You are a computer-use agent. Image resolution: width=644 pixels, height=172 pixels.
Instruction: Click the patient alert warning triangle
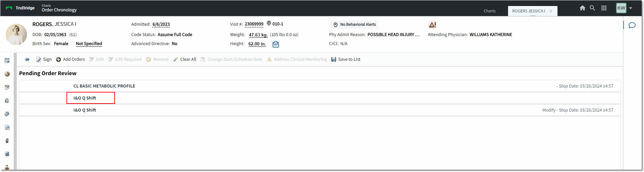pyautogui.click(x=432, y=25)
